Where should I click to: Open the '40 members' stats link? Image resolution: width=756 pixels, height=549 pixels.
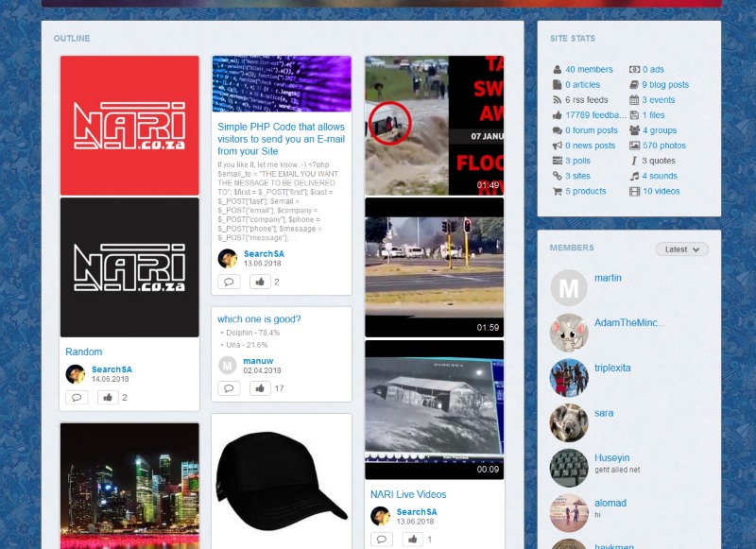pos(589,70)
